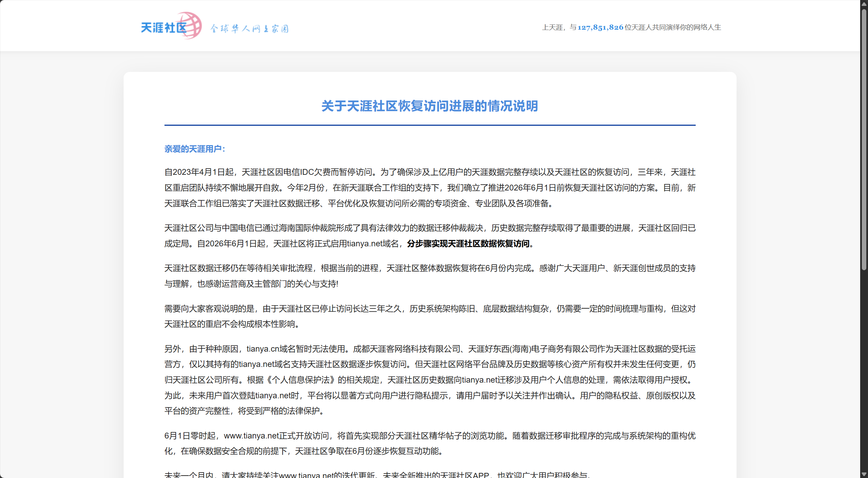This screenshot has height=478, width=868.
Task: Click the www.tianya.net正式开放访问 text
Action: click(277, 436)
